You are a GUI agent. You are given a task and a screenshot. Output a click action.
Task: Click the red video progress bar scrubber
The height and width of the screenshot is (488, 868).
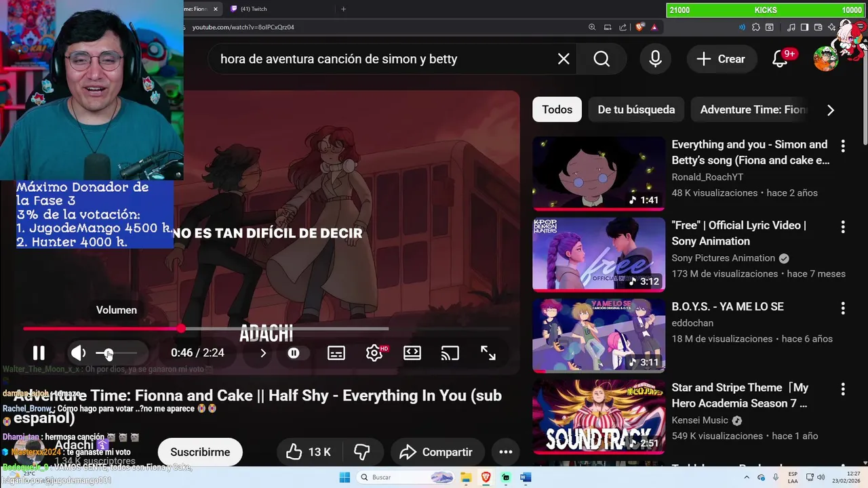click(181, 329)
